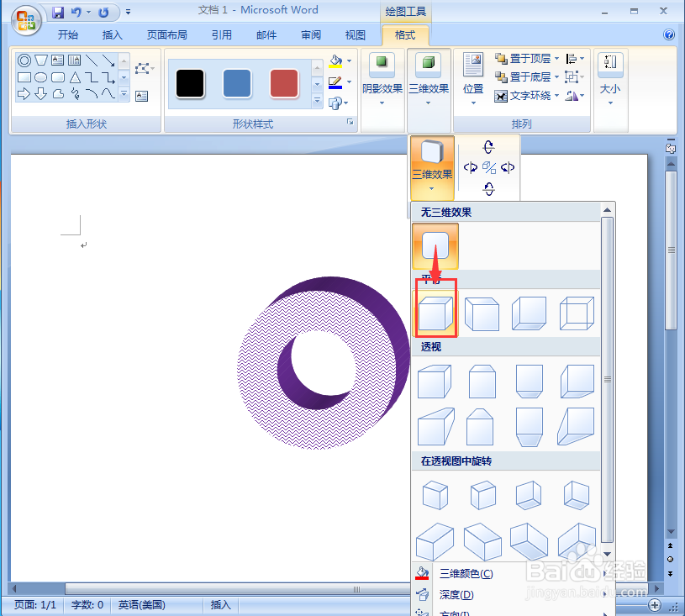Select the horizontal text box shape
Viewport: 685px width, 616px height.
pos(58,61)
